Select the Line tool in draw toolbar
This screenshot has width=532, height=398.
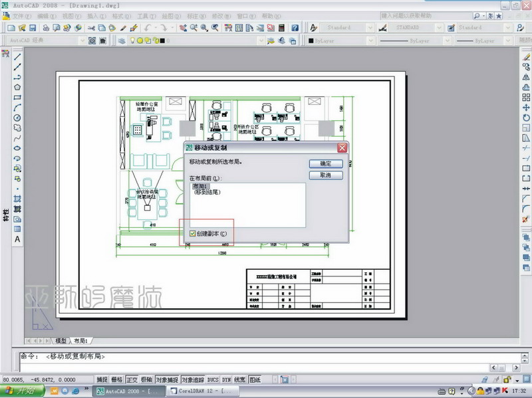[x=17, y=57]
